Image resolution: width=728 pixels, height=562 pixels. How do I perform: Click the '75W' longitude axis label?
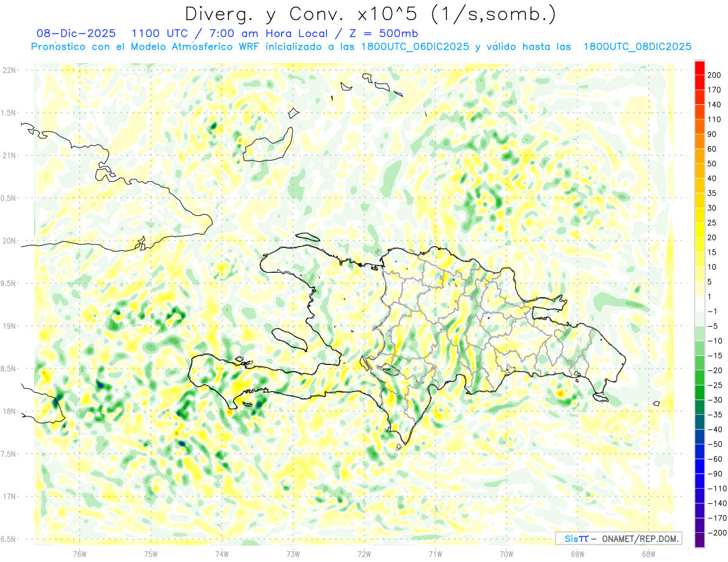[x=151, y=554]
